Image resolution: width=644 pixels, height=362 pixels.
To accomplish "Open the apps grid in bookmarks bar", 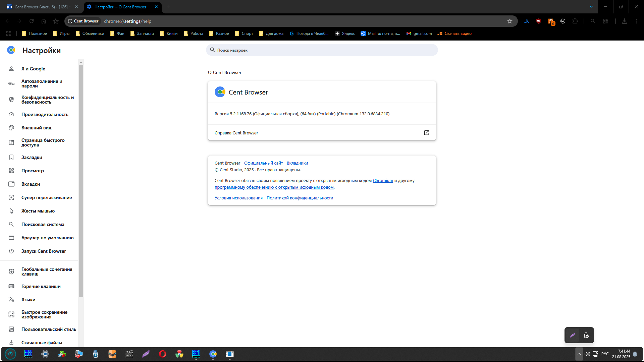I will 9,34.
